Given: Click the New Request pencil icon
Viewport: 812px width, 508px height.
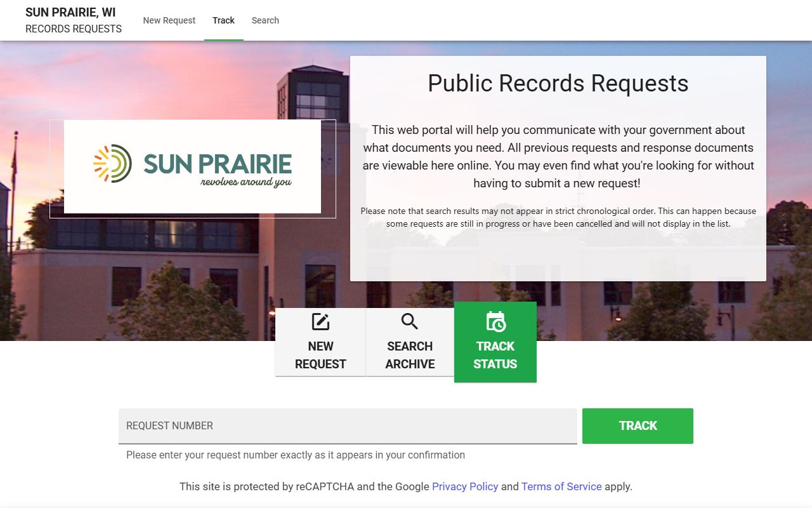Looking at the screenshot, I should pyautogui.click(x=320, y=322).
